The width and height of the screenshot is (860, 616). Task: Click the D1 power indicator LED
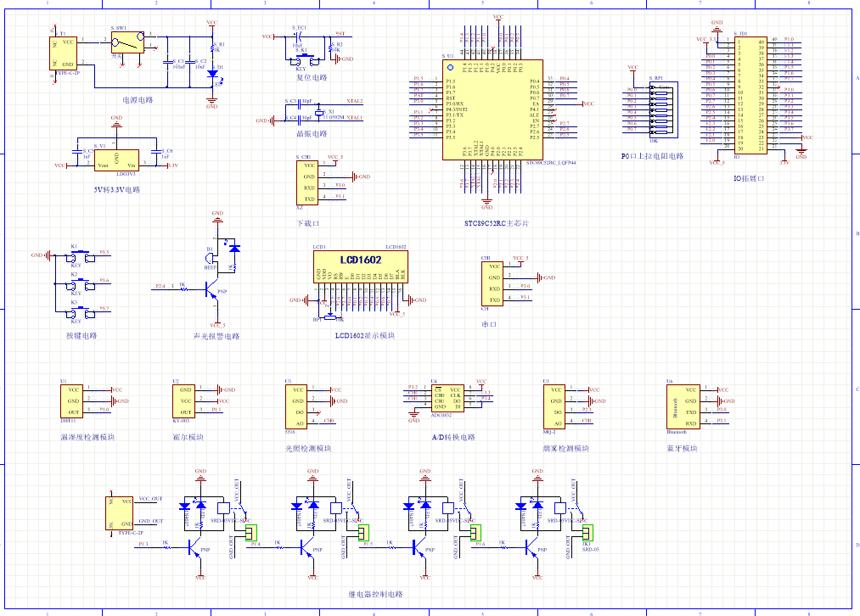(x=212, y=73)
